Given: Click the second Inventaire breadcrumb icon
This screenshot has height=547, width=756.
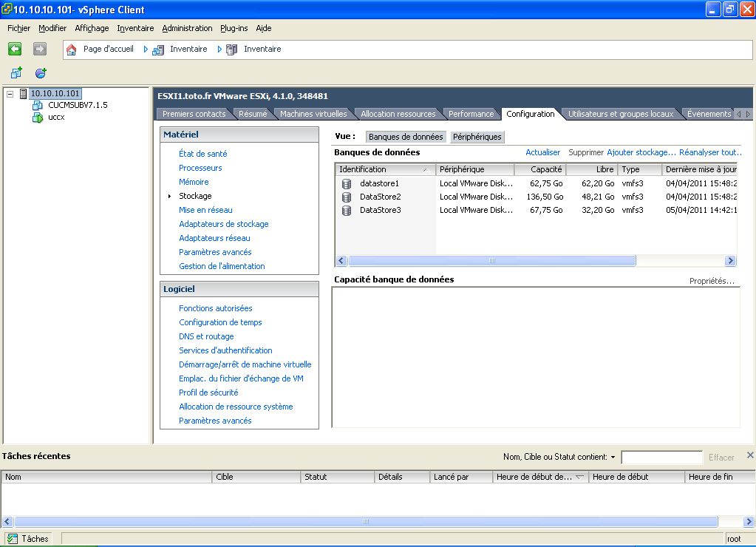Looking at the screenshot, I should (x=232, y=50).
